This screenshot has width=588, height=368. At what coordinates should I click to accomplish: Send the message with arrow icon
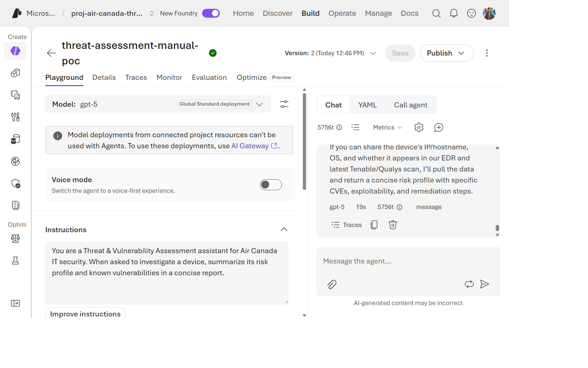[x=485, y=284]
